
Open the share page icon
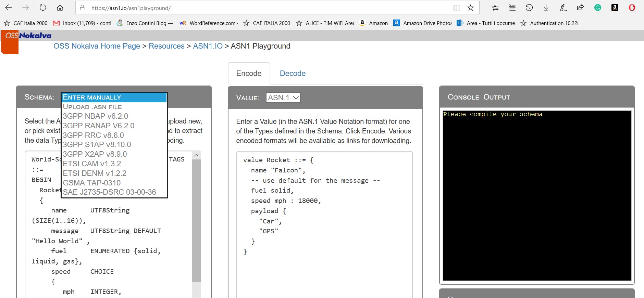tap(580, 8)
